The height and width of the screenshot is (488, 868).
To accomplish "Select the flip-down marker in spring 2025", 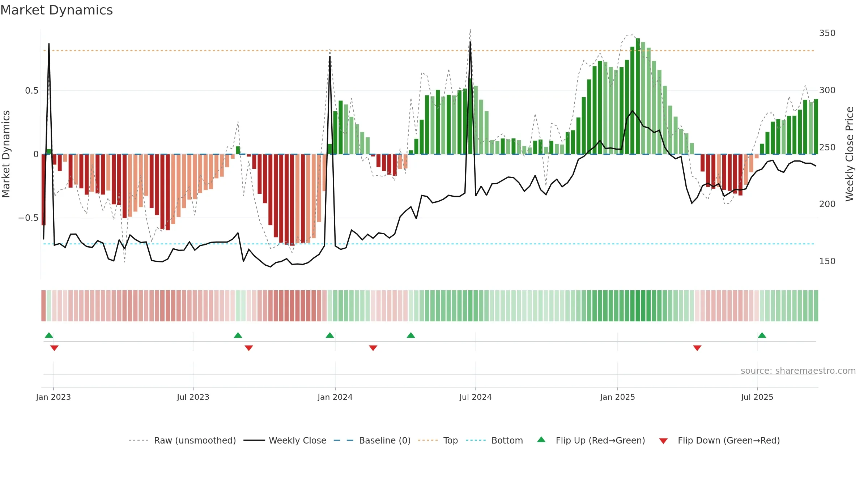I will pos(697,348).
